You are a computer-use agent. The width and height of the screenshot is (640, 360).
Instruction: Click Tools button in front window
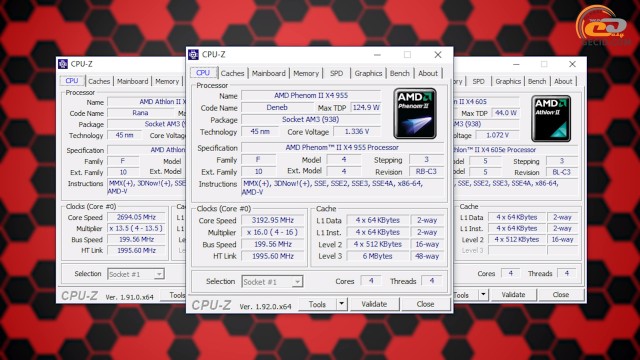click(318, 304)
